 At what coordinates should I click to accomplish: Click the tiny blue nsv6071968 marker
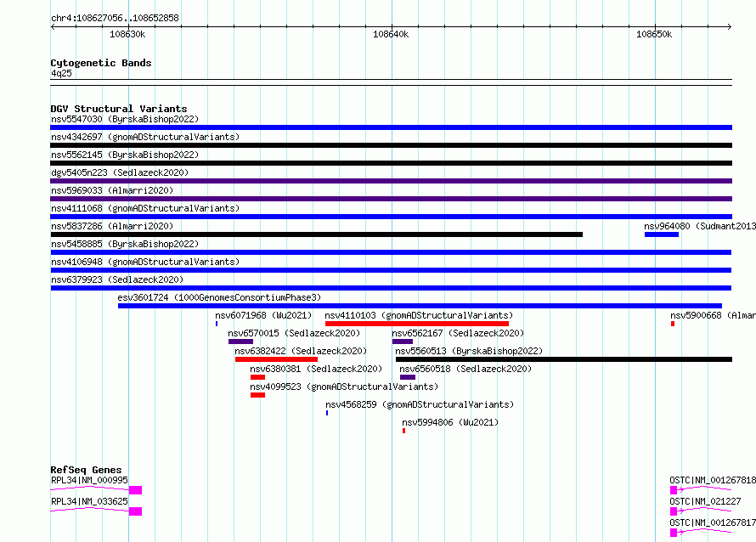[217, 324]
